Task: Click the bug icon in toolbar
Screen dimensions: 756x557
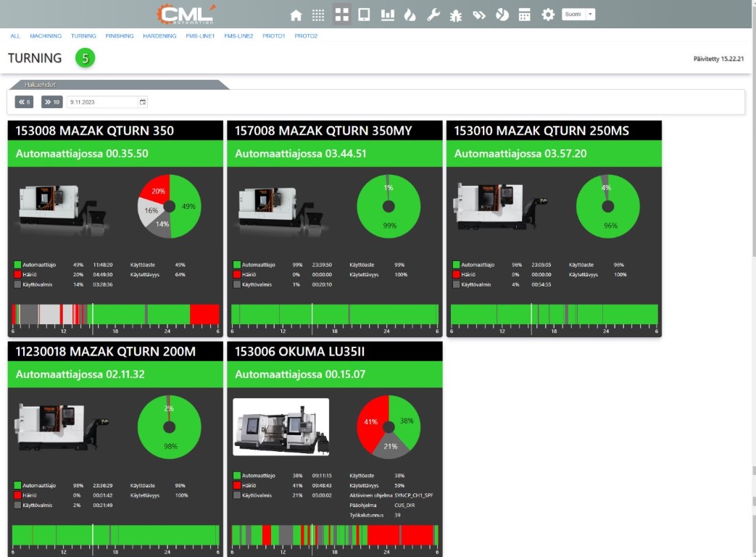Action: (456, 15)
